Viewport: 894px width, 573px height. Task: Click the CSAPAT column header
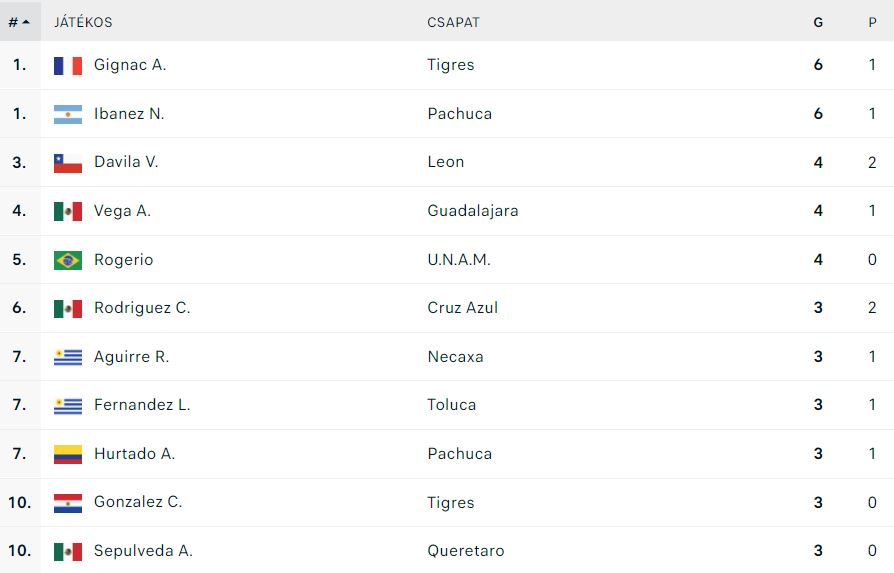tap(453, 22)
